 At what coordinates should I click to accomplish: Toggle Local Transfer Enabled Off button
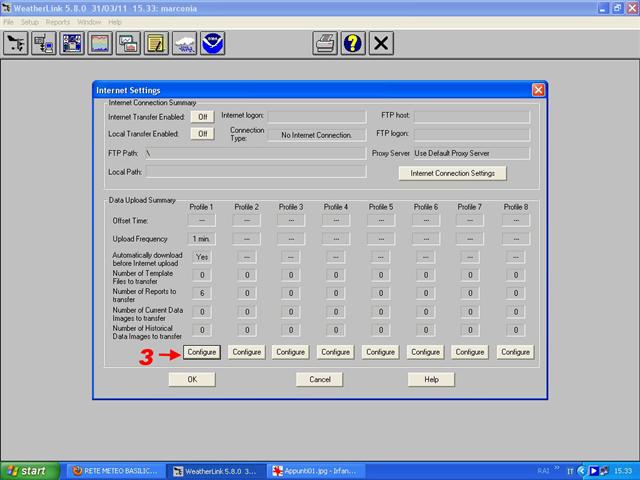[x=202, y=133]
